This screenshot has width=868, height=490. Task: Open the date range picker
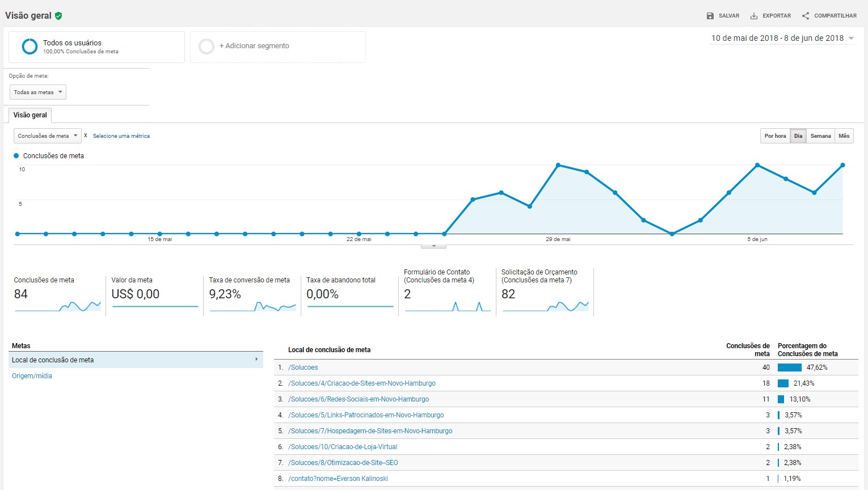782,39
